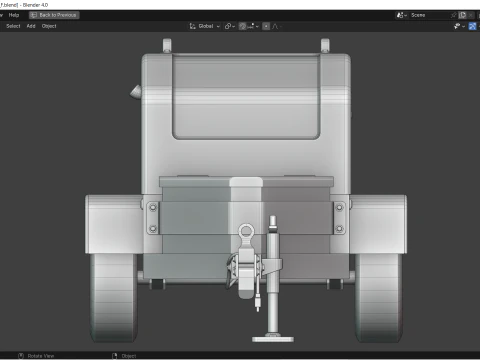The height and width of the screenshot is (360, 480).
Task: Open the Help menu
Action: point(14,15)
